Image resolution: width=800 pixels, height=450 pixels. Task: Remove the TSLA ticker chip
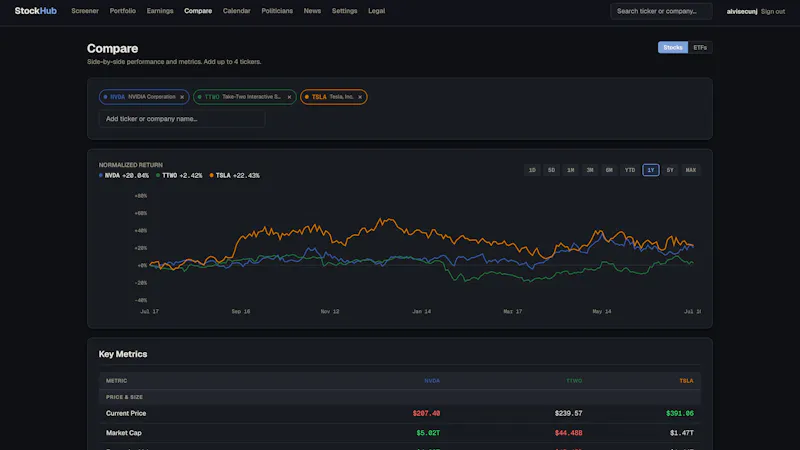pos(360,97)
